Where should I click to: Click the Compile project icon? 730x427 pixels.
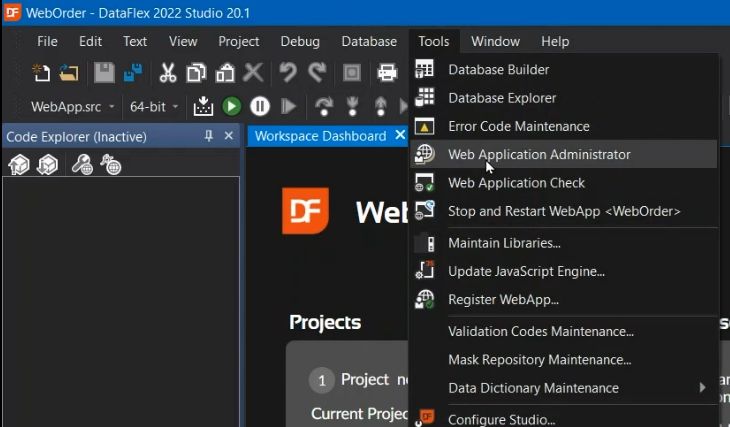(x=203, y=106)
